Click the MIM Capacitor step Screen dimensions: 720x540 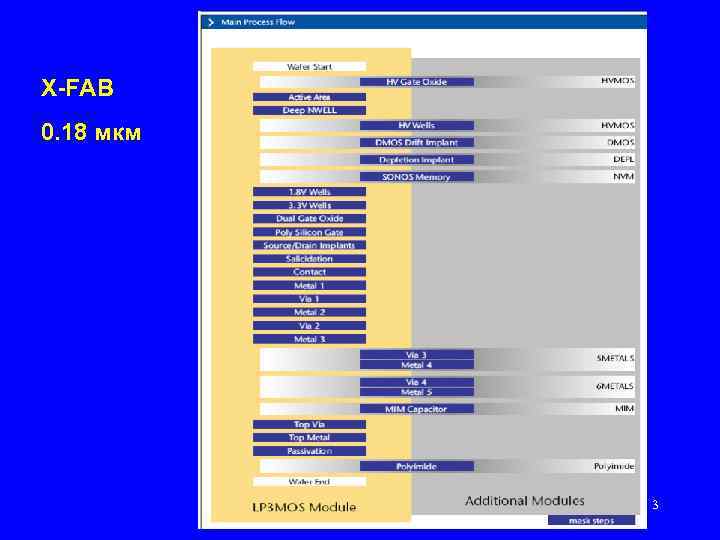(x=416, y=409)
